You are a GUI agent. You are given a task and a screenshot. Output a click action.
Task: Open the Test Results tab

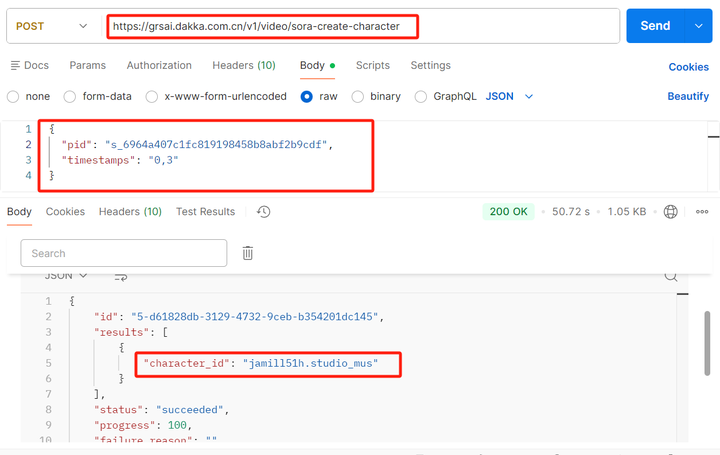click(205, 212)
